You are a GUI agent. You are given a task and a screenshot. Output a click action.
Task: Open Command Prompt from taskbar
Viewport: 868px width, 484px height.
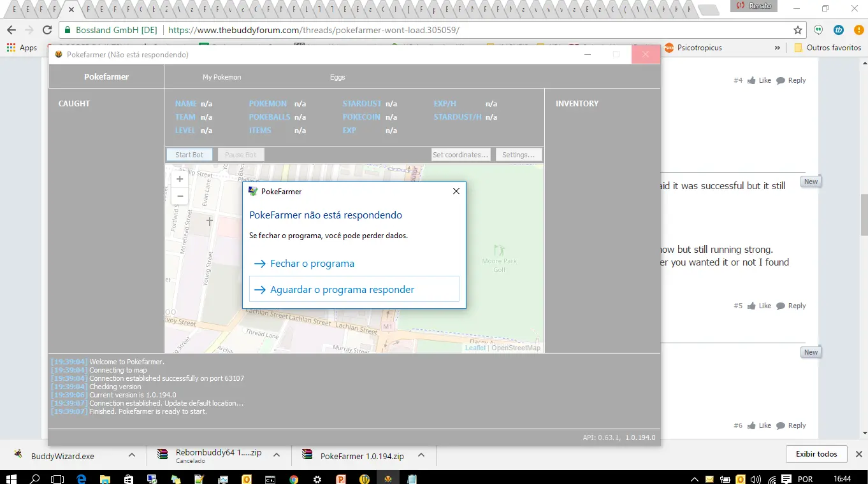click(x=270, y=478)
